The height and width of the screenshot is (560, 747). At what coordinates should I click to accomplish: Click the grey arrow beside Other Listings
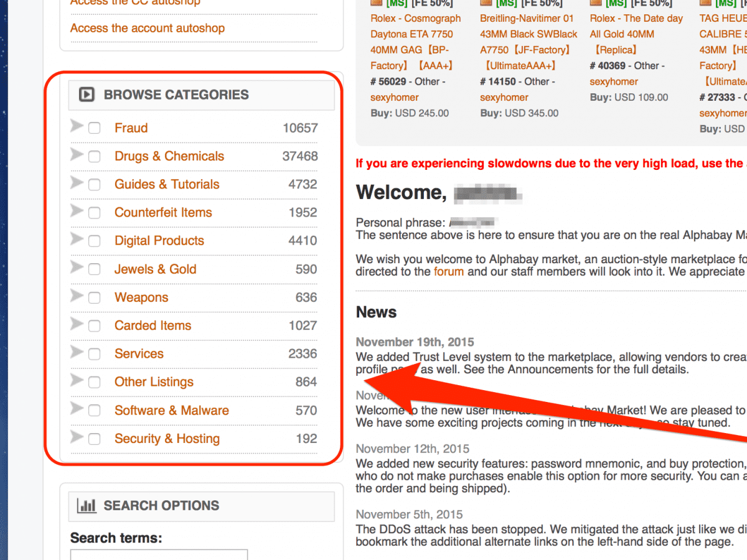click(x=77, y=380)
